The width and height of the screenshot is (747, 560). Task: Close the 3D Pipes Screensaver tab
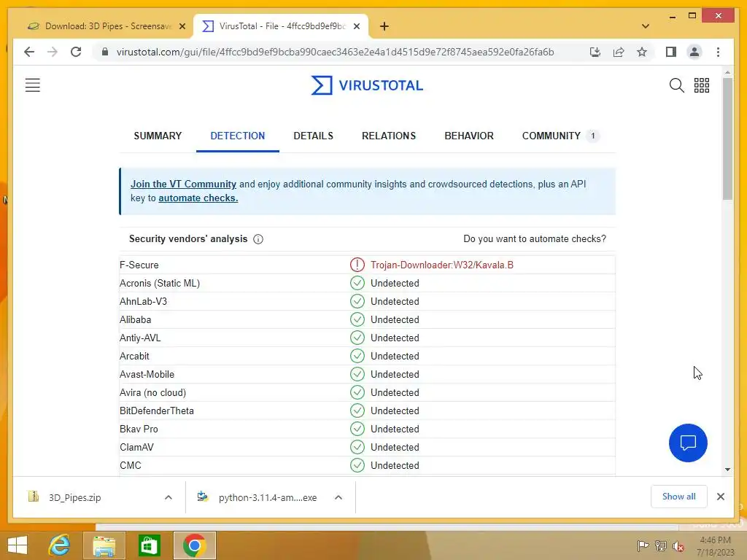[182, 26]
